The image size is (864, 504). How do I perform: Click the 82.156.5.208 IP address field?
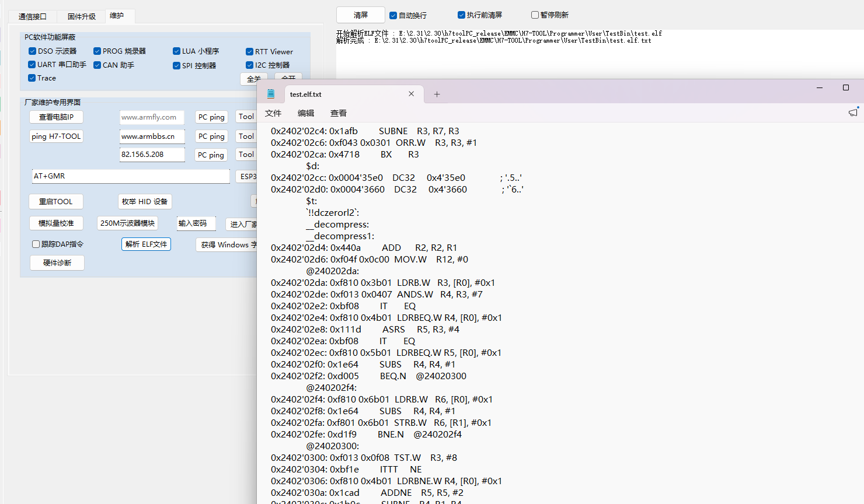152,155
